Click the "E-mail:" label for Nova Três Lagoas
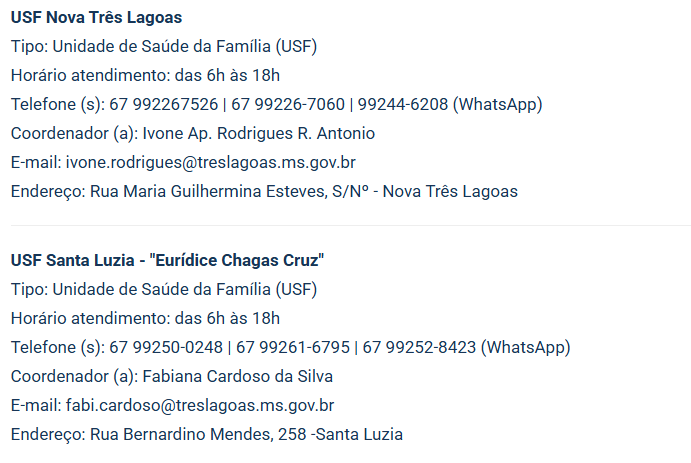 tap(36, 162)
